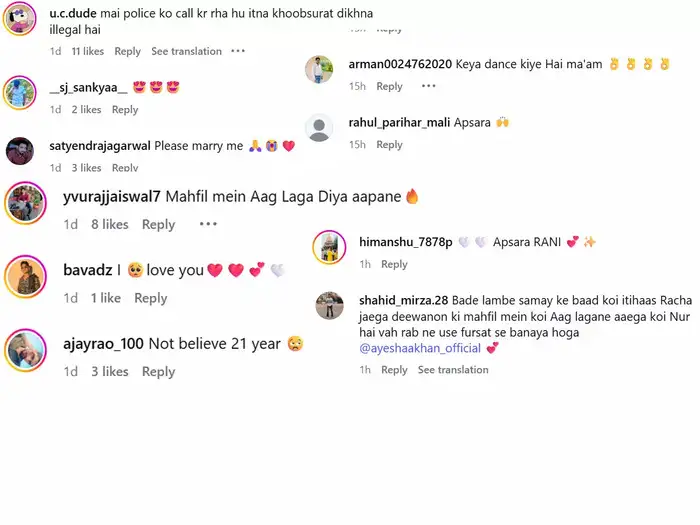This screenshot has width=700, height=525.
Task: Open the @ayeshaakhan_official mention link
Action: click(x=420, y=348)
